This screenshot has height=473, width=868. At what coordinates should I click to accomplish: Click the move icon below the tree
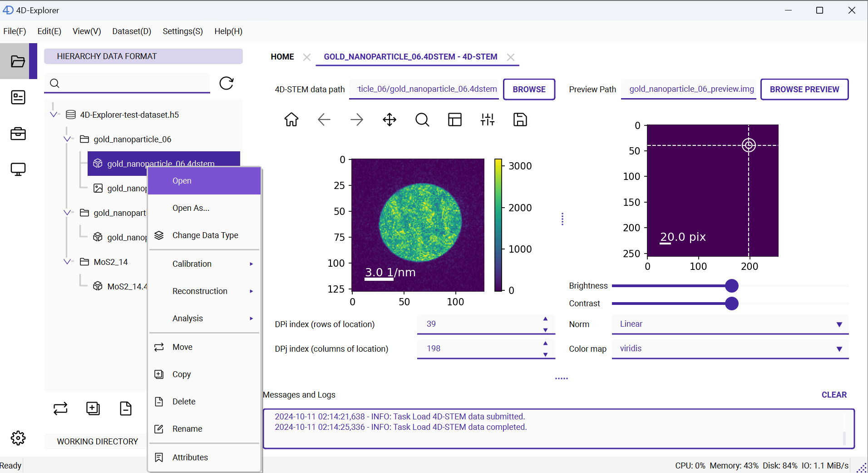tap(60, 408)
